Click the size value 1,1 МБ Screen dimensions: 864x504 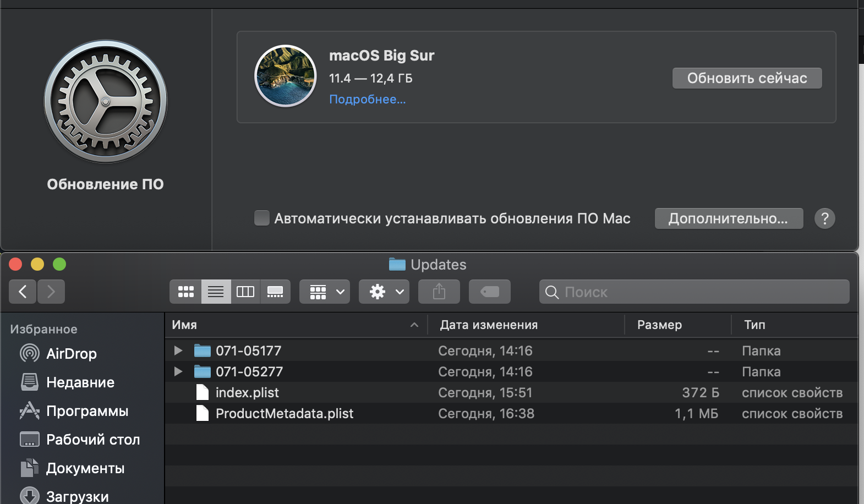(697, 414)
